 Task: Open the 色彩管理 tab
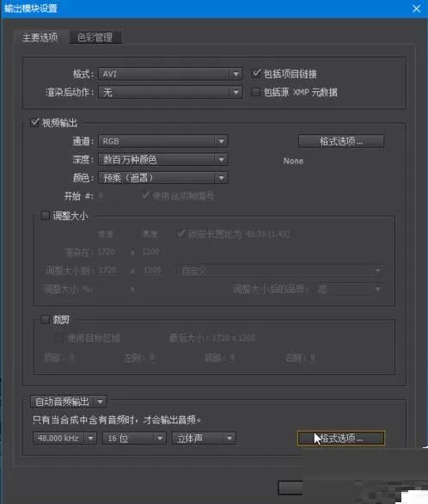(95, 37)
